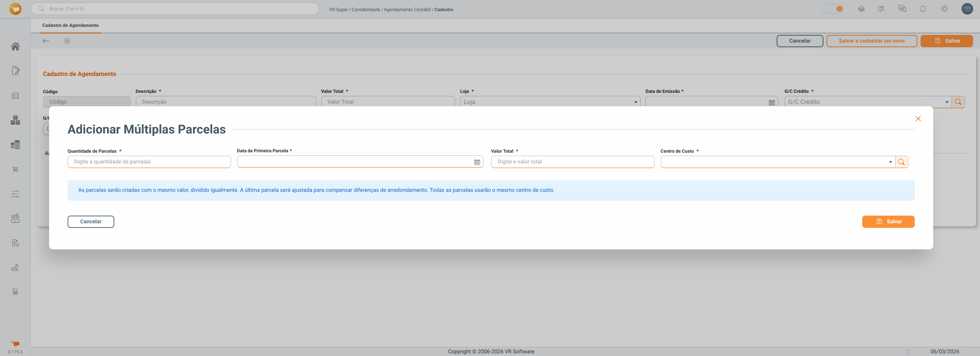Expand the Loja dropdown
Viewport: 980px width, 356px height.
pos(635,102)
